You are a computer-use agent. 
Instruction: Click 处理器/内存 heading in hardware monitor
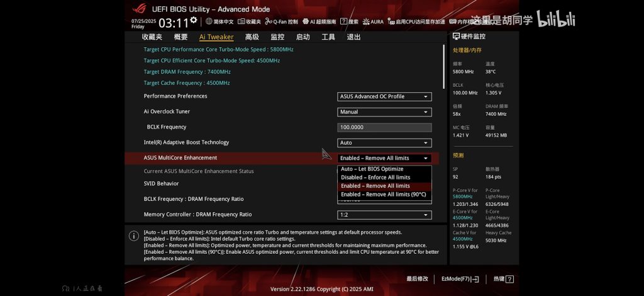coord(467,50)
